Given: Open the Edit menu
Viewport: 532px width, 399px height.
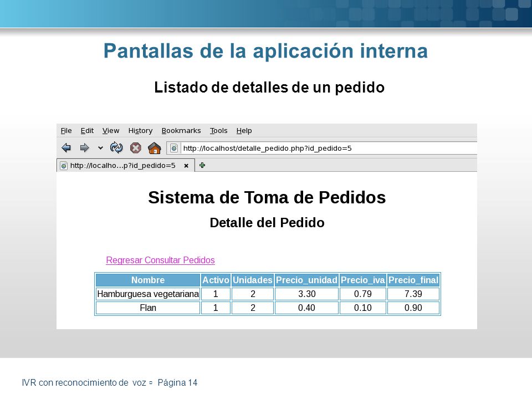Looking at the screenshot, I should coord(87,131).
